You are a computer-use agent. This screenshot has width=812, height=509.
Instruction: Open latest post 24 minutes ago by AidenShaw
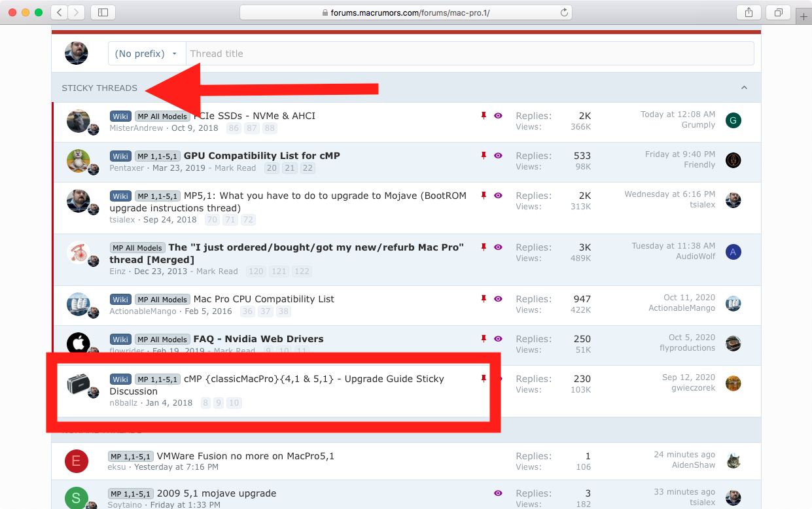(684, 455)
